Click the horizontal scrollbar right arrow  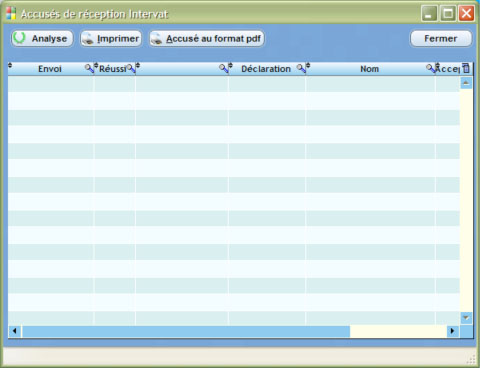coord(452,331)
